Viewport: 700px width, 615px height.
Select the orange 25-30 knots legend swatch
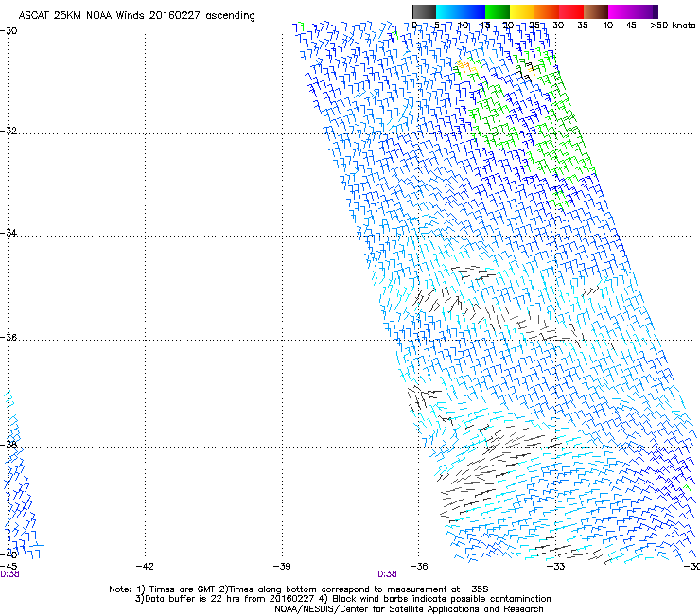(547, 11)
